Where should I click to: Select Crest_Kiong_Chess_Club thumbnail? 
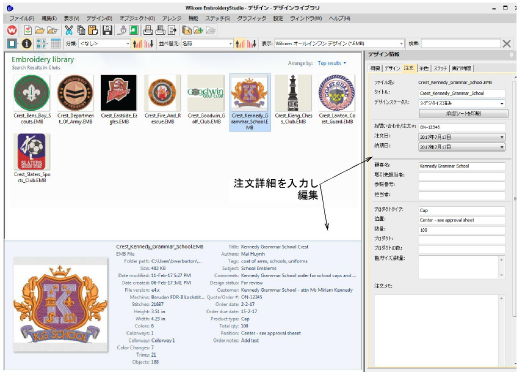pos(293,99)
